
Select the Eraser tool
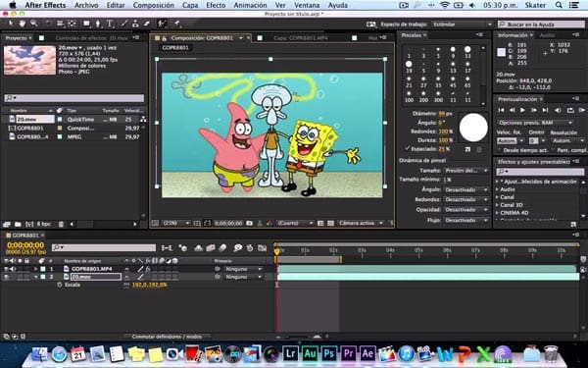click(x=147, y=24)
